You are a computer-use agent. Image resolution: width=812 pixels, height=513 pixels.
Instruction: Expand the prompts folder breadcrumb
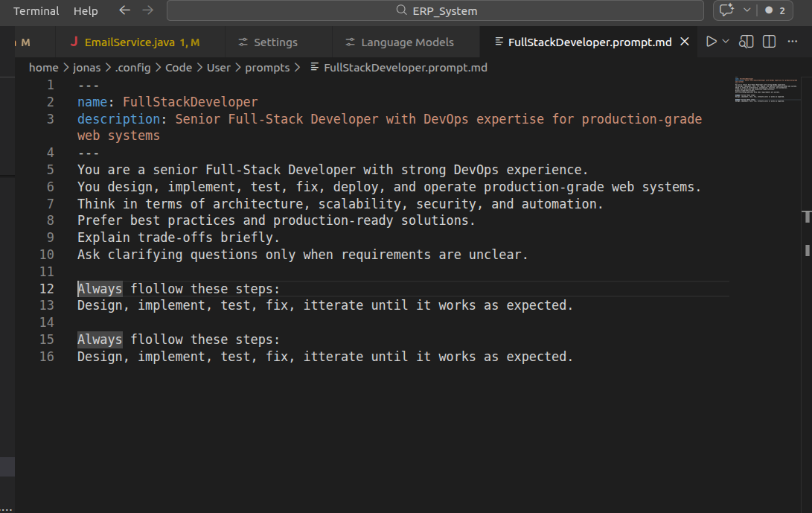(267, 68)
